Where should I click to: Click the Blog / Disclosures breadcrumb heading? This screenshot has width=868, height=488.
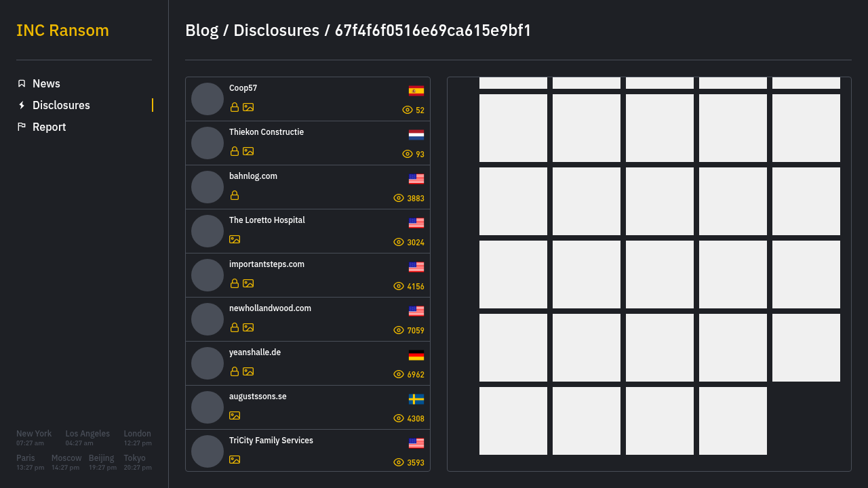[358, 30]
